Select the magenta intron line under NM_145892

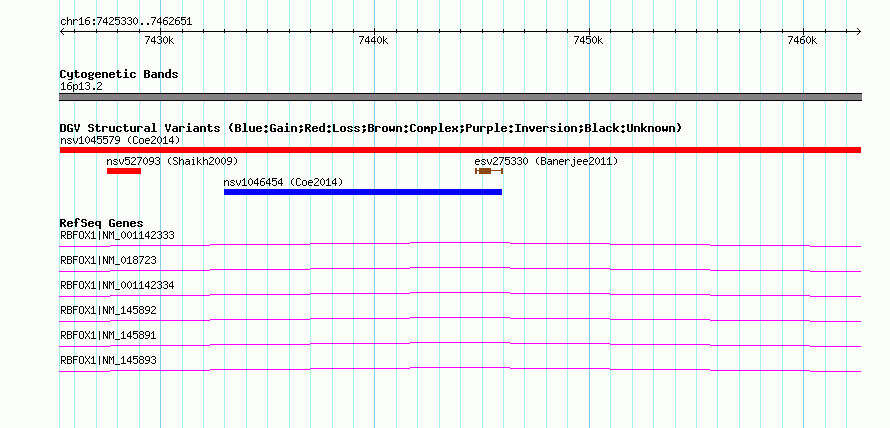pyautogui.click(x=460, y=319)
